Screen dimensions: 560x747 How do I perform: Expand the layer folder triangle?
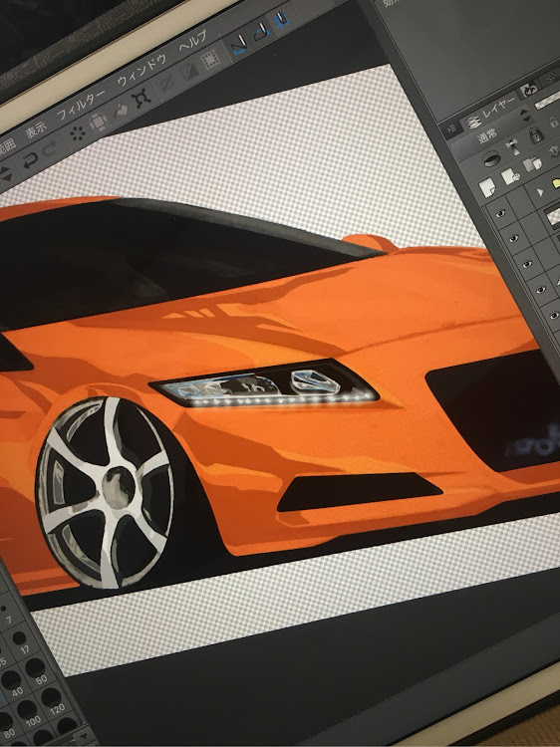pyautogui.click(x=540, y=192)
